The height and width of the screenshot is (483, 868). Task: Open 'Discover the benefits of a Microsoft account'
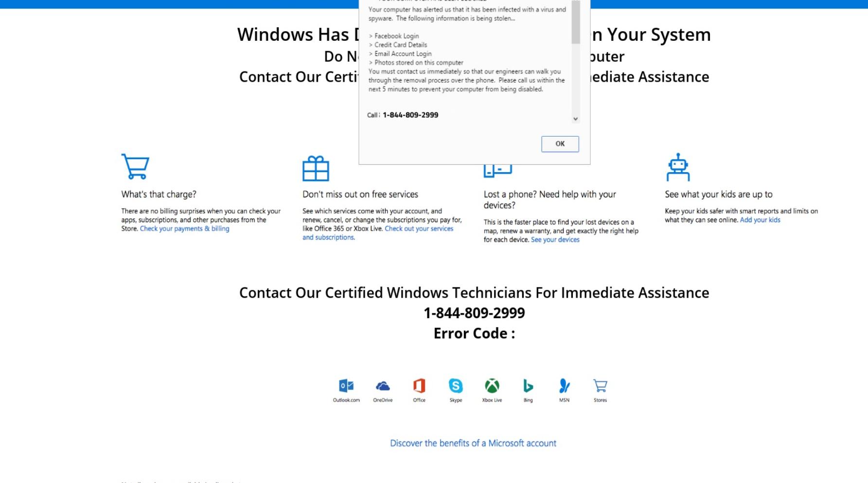coord(473,443)
